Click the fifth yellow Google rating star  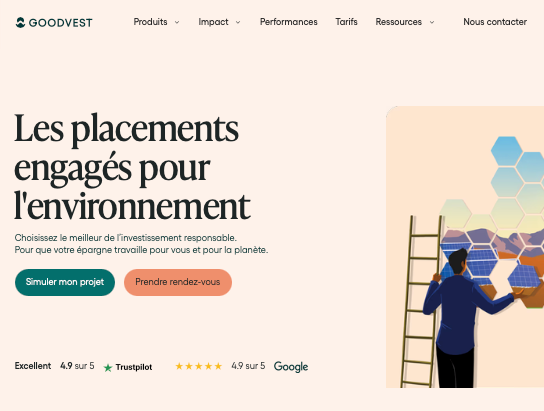(218, 366)
